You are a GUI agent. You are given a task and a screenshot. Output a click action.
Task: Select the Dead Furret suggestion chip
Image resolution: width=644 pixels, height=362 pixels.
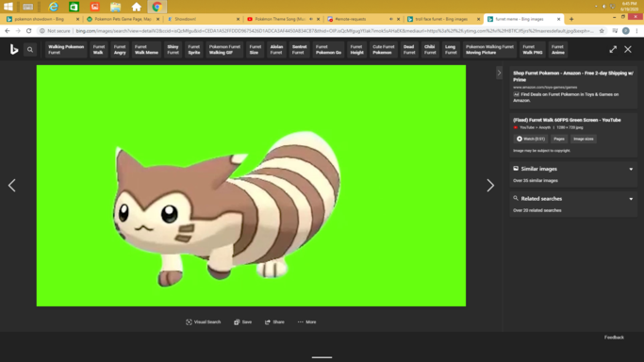tap(409, 50)
